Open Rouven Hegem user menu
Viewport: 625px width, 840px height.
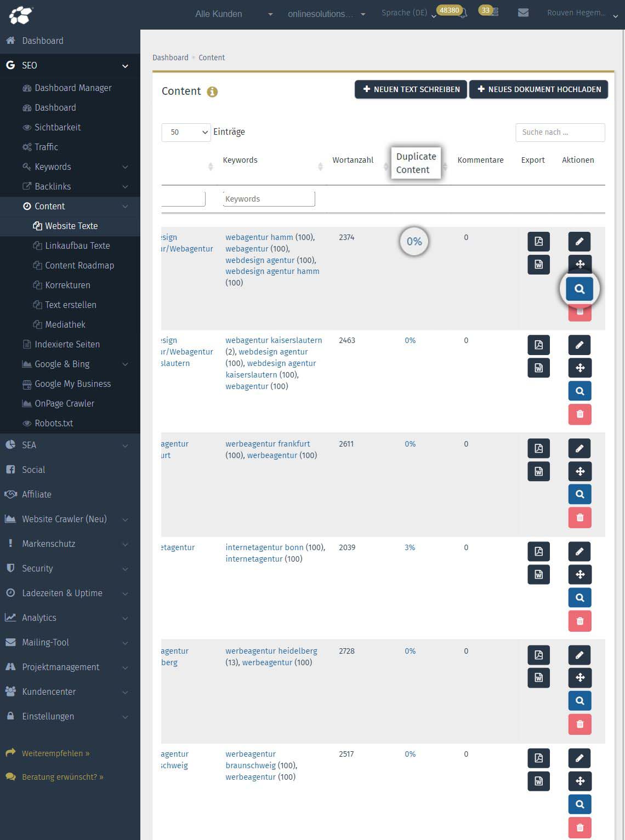583,13
